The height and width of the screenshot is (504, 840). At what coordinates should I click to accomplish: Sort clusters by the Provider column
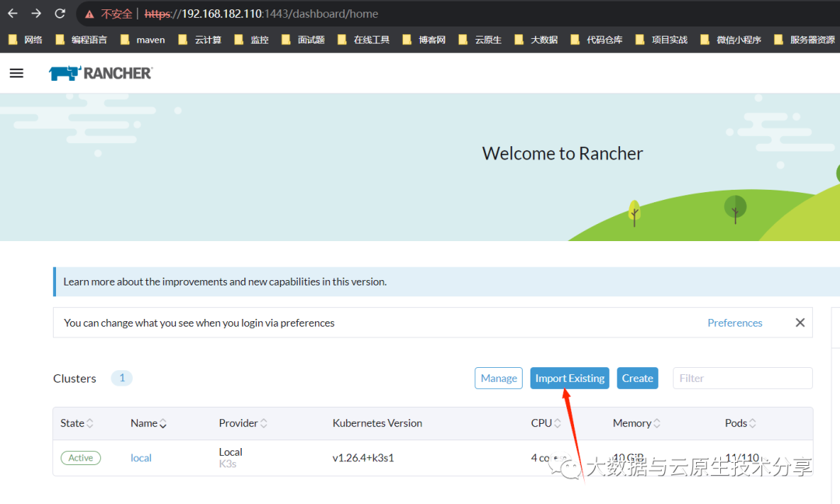click(x=243, y=423)
